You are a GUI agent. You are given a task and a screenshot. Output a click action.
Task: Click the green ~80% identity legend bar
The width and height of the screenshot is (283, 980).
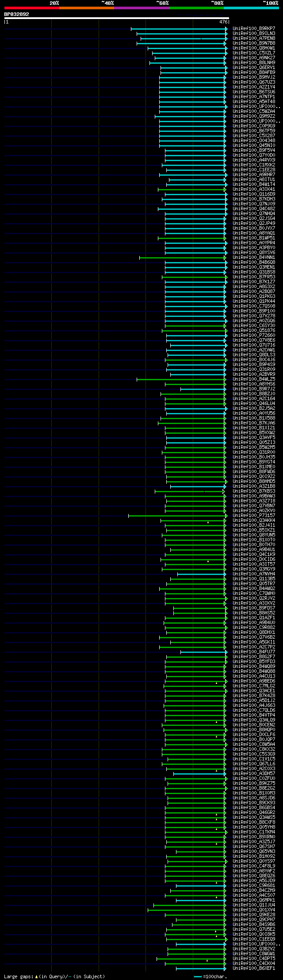coord(196,8)
